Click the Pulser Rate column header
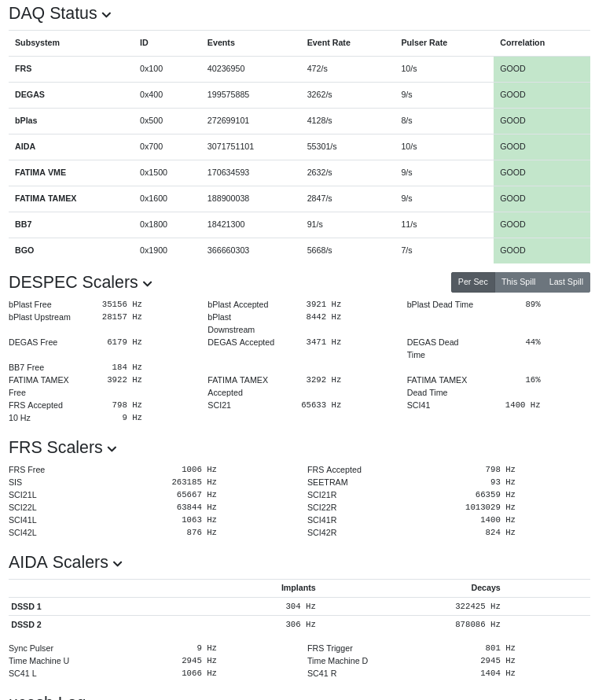 pyautogui.click(x=424, y=43)
